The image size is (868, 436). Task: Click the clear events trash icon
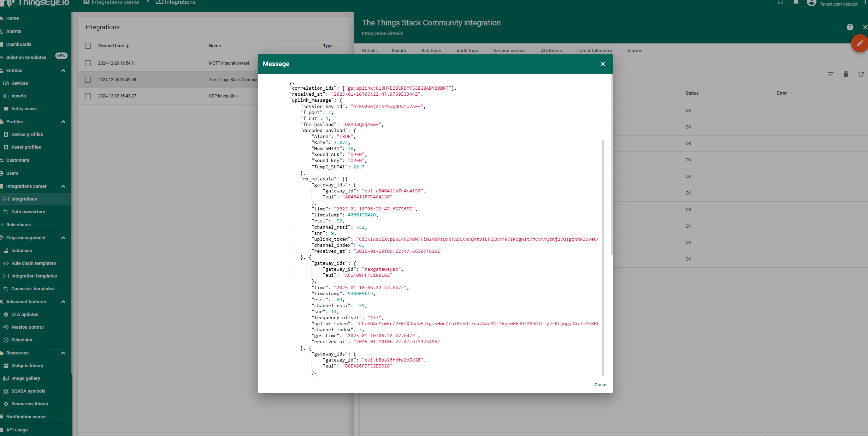tap(845, 74)
